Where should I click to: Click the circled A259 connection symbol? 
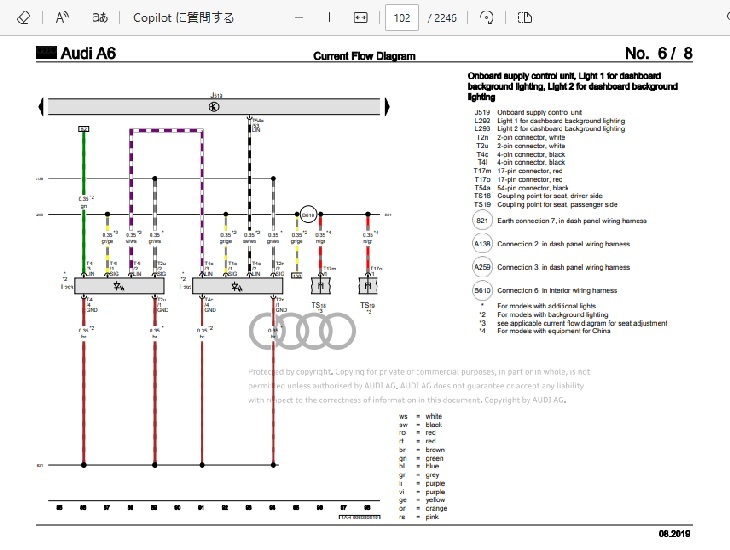482,267
